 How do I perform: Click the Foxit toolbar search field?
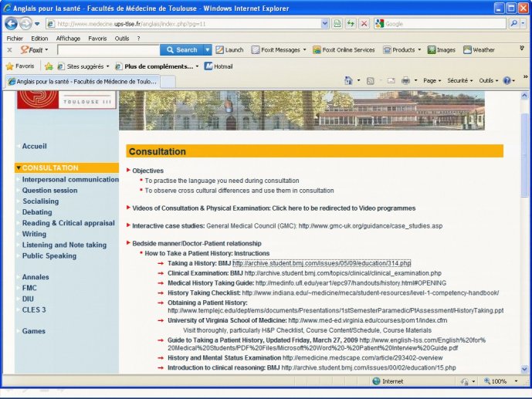108,50
